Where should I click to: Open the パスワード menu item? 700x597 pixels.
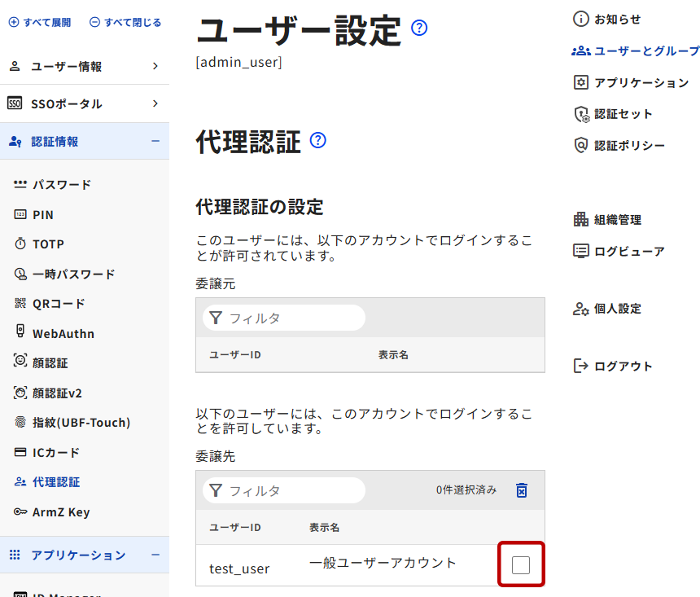[61, 185]
